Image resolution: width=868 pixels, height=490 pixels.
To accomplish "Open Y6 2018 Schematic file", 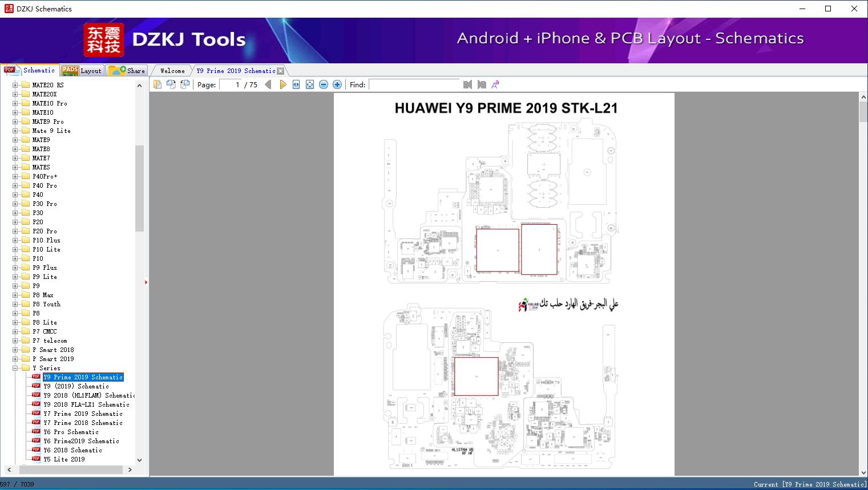I will point(72,450).
